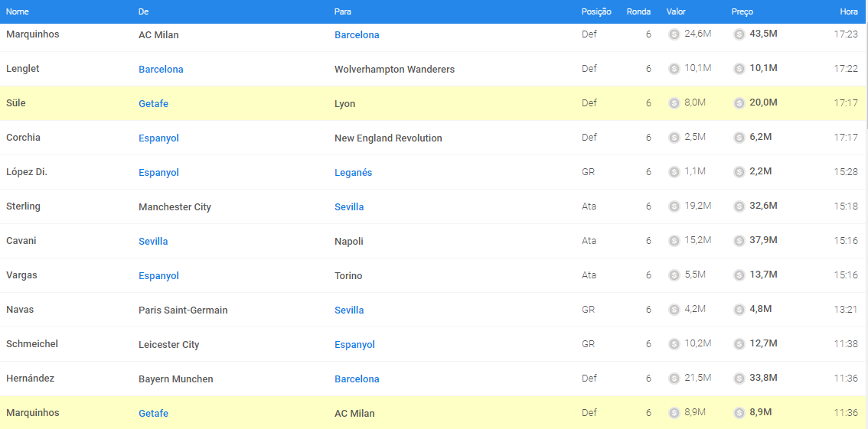Click Manchester City origin text
Image resolution: width=868 pixels, height=429 pixels.
[x=175, y=206]
